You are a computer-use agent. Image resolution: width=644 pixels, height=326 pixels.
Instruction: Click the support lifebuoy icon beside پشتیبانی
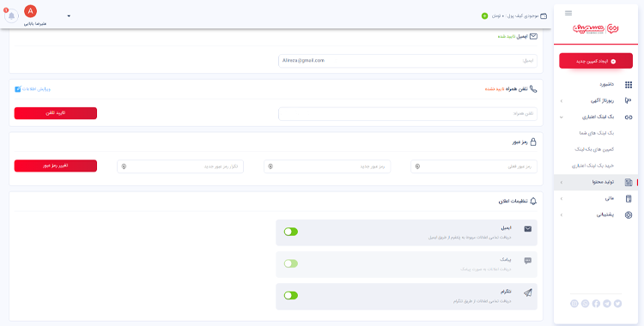point(629,214)
